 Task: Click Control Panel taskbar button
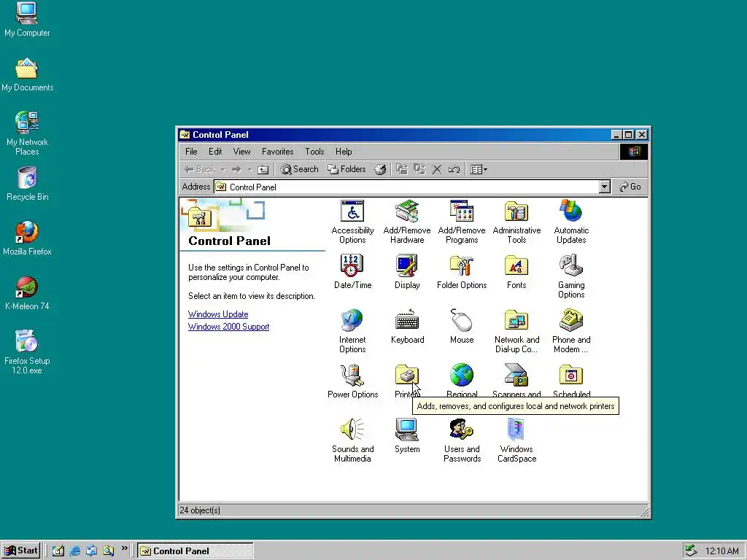[196, 551]
